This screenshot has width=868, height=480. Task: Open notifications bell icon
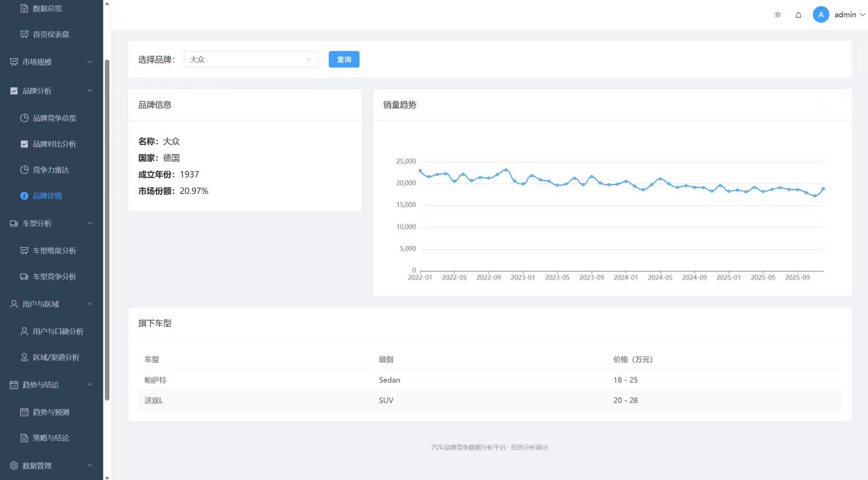(x=798, y=15)
